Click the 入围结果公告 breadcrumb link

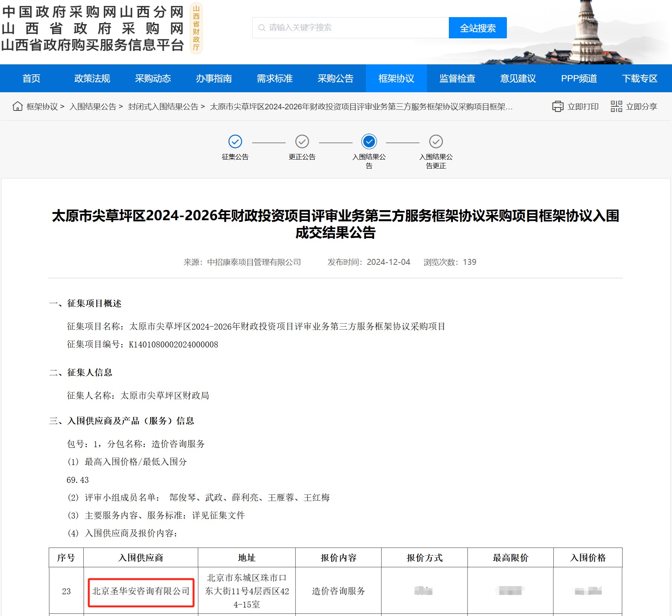pos(93,107)
